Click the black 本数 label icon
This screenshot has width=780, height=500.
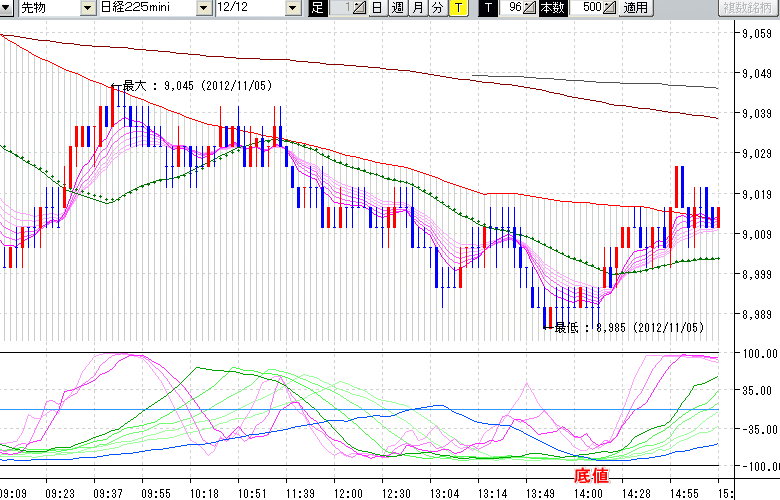coord(551,8)
